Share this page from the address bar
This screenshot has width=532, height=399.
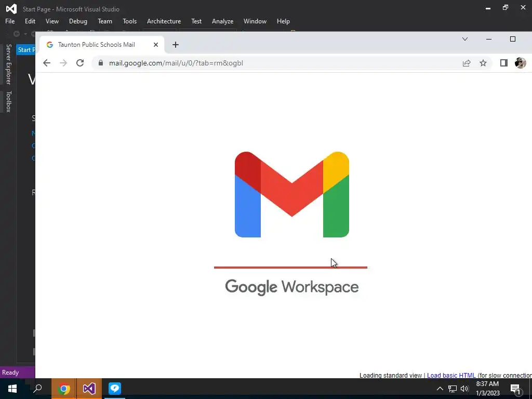pos(467,63)
